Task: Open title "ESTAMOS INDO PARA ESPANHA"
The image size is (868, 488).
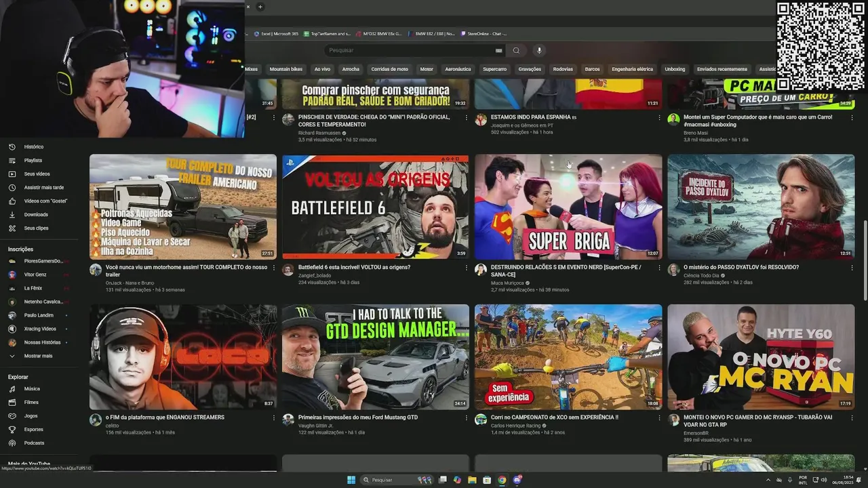Action: [x=534, y=117]
